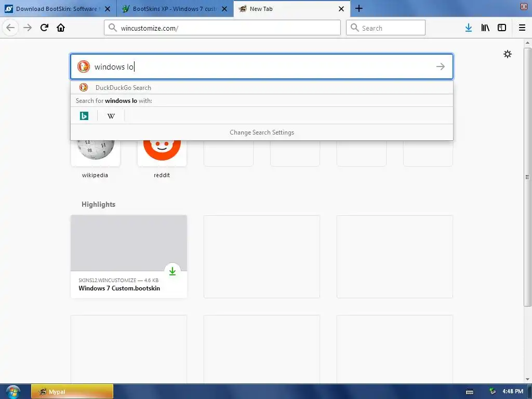This screenshot has height=399, width=532.
Task: Click the DuckDuckGo logo in search field
Action: pyautogui.click(x=84, y=66)
